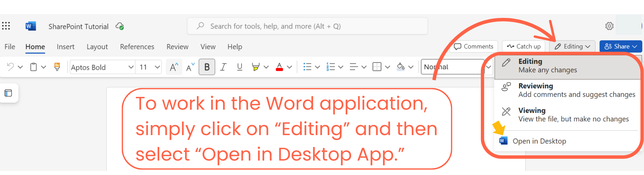Screen dimensions: 644x175
Task: Open settings via the gear icon
Action: [609, 26]
